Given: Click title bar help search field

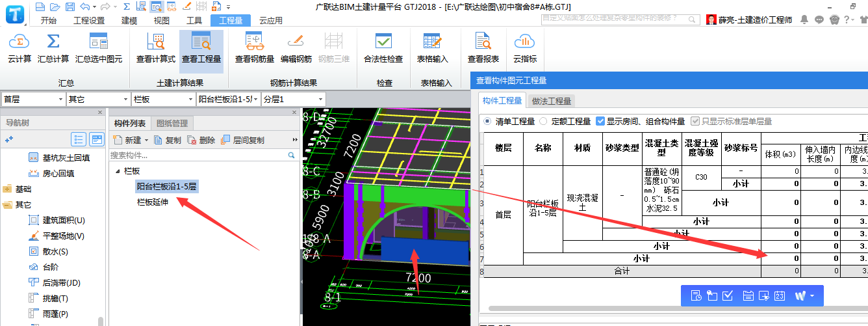Looking at the screenshot, I should (619, 19).
